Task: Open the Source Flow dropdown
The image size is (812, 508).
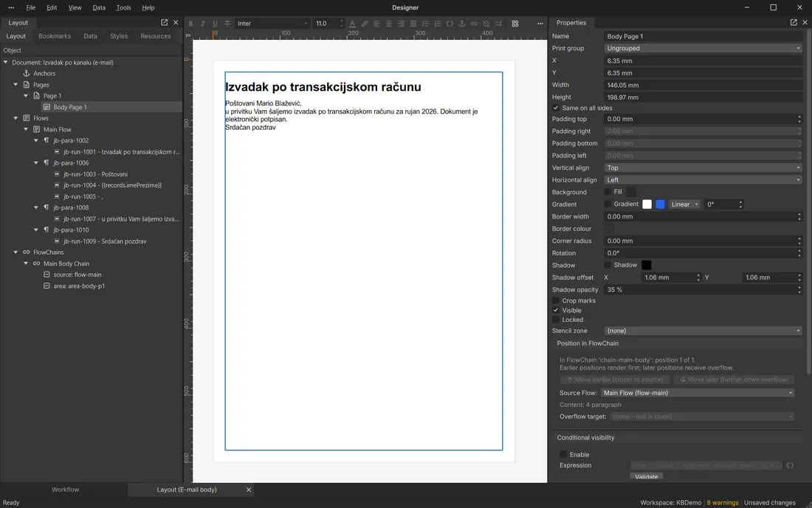Action: [x=698, y=393]
